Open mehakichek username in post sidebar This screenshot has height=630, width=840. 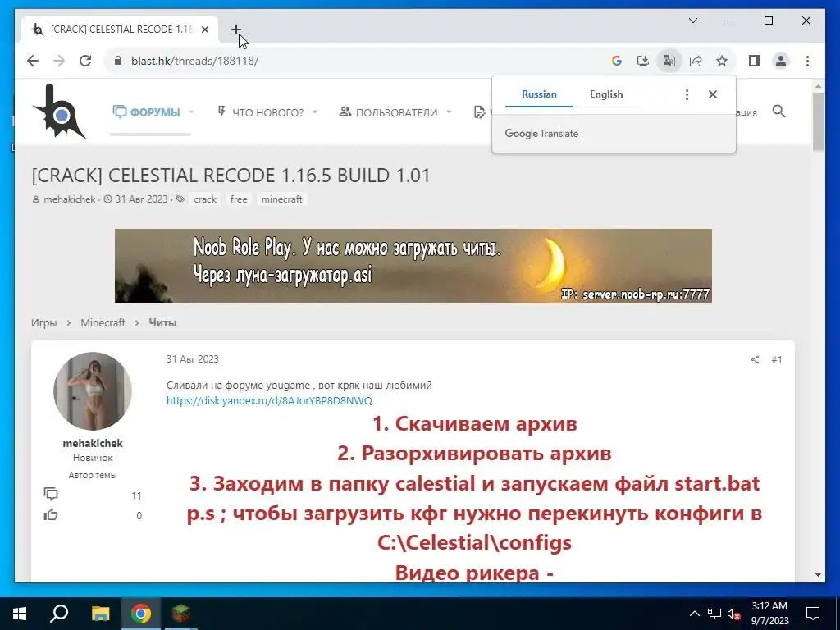(93, 444)
